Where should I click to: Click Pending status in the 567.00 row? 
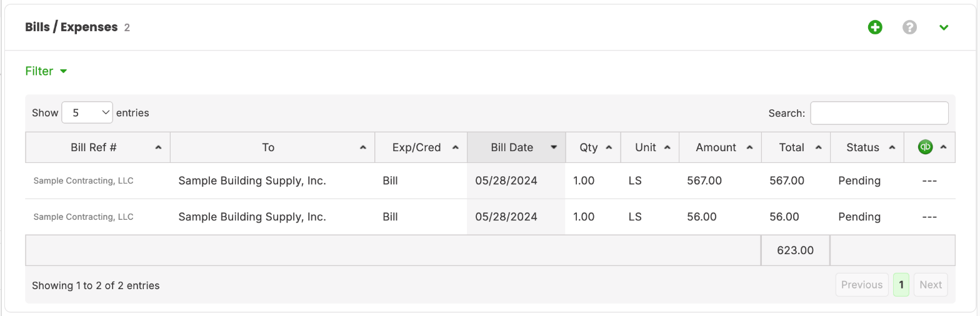(x=859, y=180)
